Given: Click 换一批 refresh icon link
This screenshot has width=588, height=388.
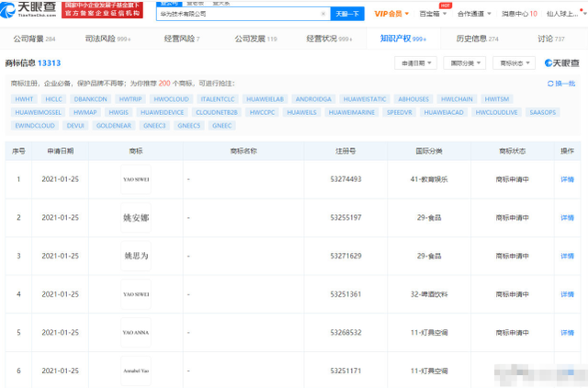Looking at the screenshot, I should pos(561,84).
